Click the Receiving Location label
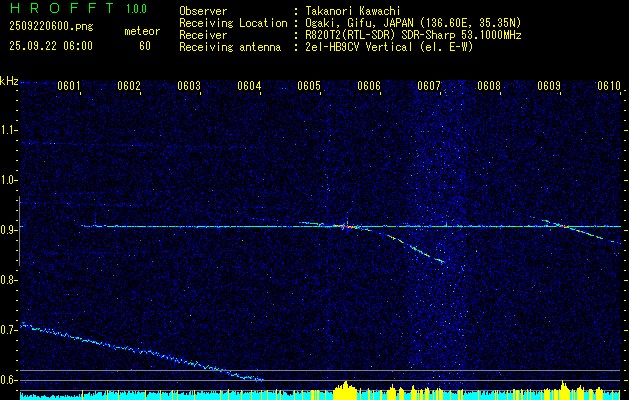 233,23
